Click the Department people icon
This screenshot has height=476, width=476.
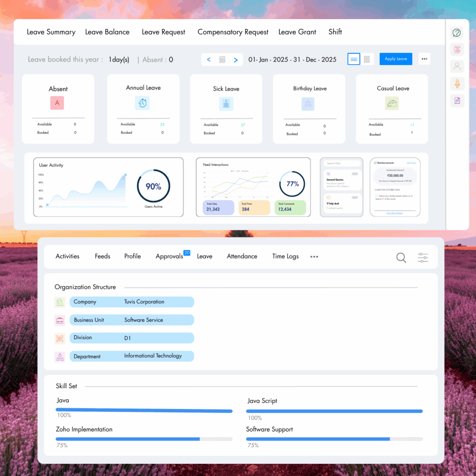tap(60, 357)
